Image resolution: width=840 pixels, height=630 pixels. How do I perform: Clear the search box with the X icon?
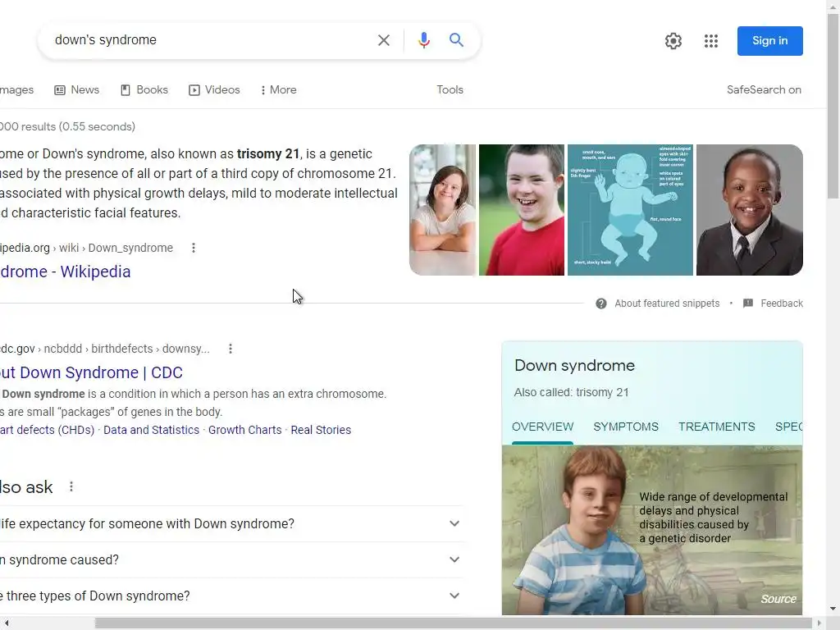click(384, 40)
